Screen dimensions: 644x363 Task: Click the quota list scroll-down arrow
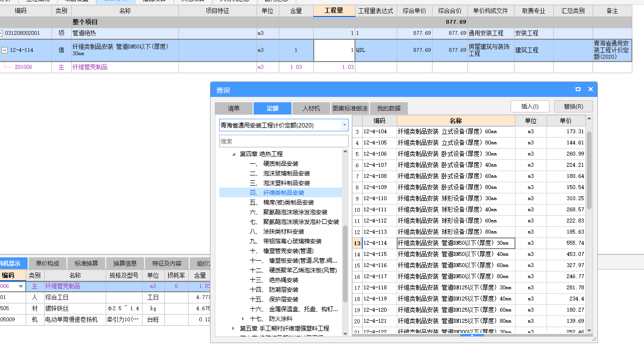pos(589,331)
